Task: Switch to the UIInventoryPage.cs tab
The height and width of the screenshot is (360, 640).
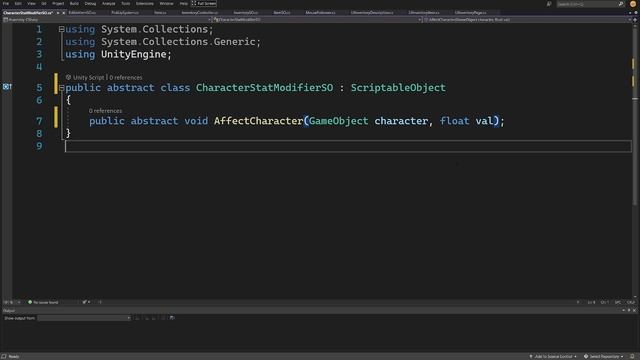Action: (x=471, y=13)
